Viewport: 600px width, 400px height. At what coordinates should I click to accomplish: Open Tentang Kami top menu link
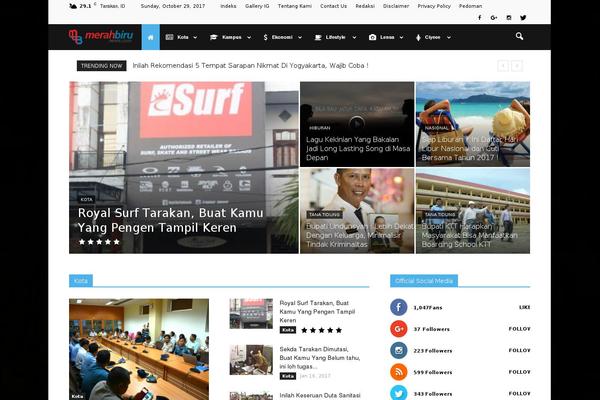pyautogui.click(x=295, y=6)
